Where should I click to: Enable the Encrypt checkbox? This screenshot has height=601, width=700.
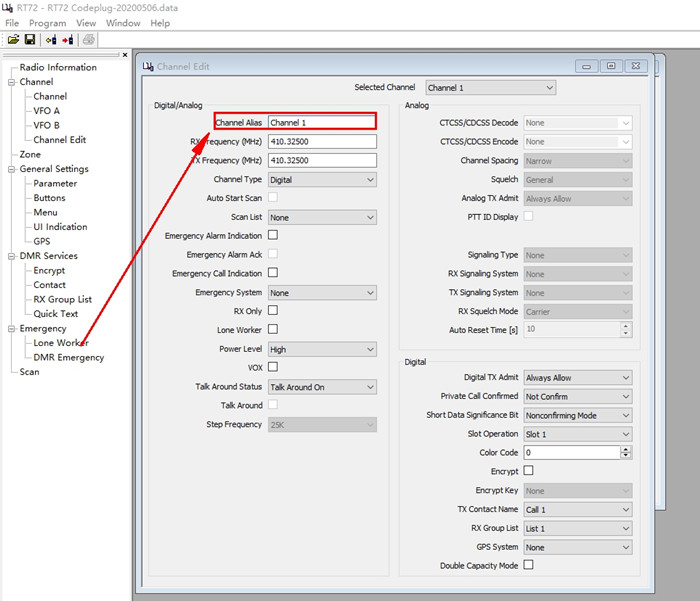click(x=528, y=471)
